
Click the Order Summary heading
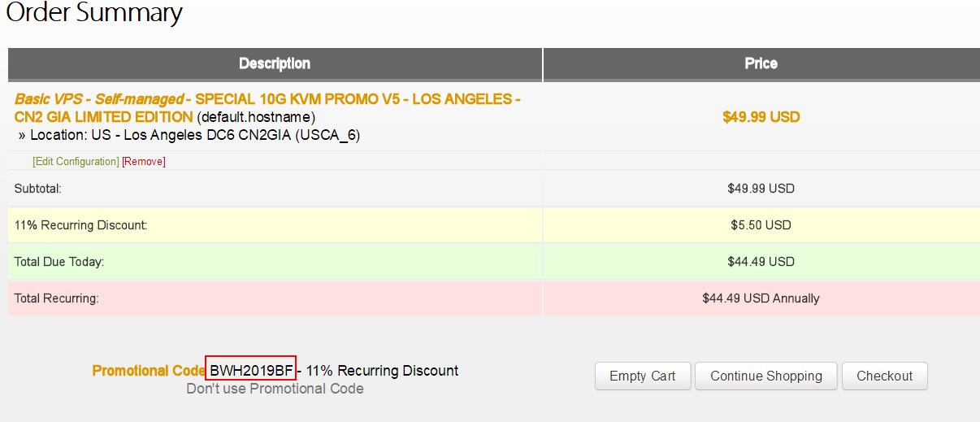(x=94, y=14)
